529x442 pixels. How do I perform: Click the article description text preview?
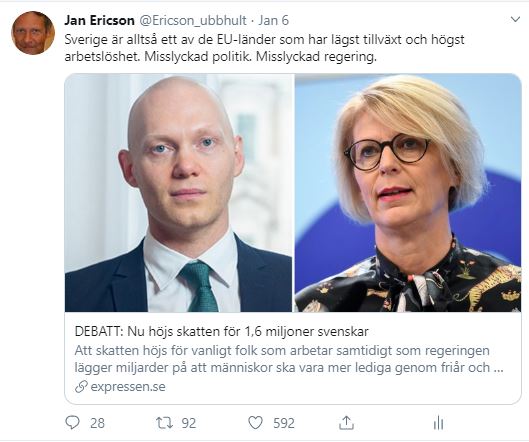[289, 359]
